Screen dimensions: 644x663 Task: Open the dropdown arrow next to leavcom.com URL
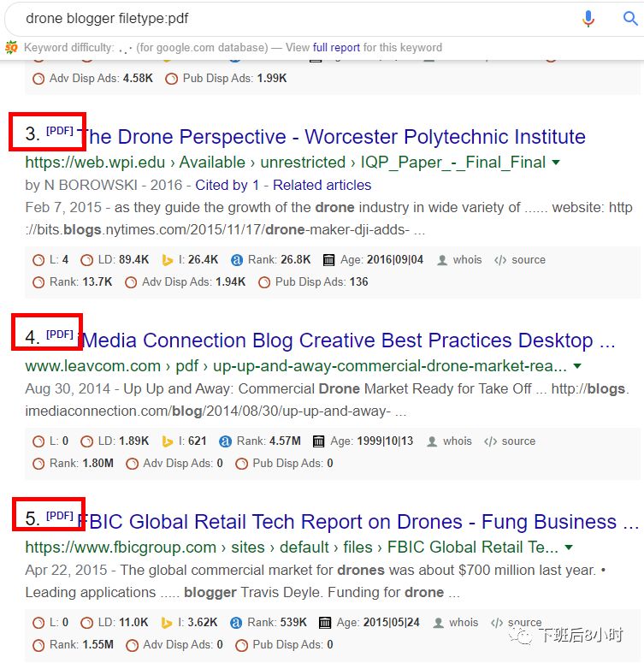coord(577,366)
